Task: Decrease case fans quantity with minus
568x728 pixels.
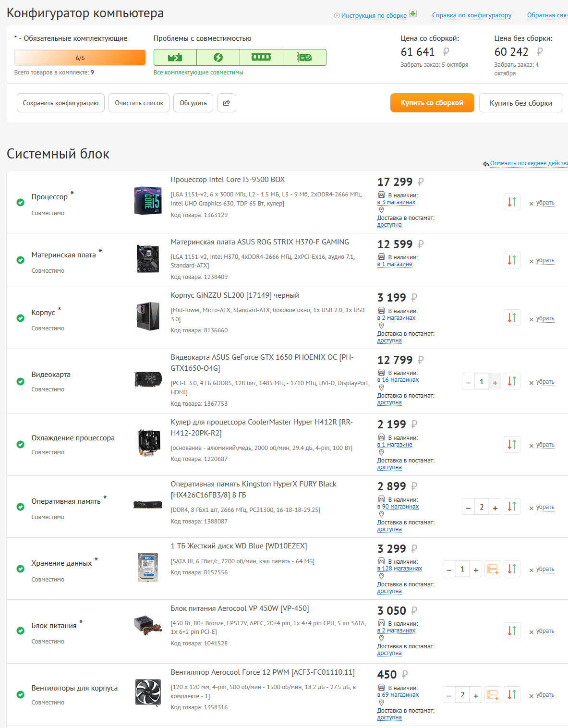Action: [449, 695]
